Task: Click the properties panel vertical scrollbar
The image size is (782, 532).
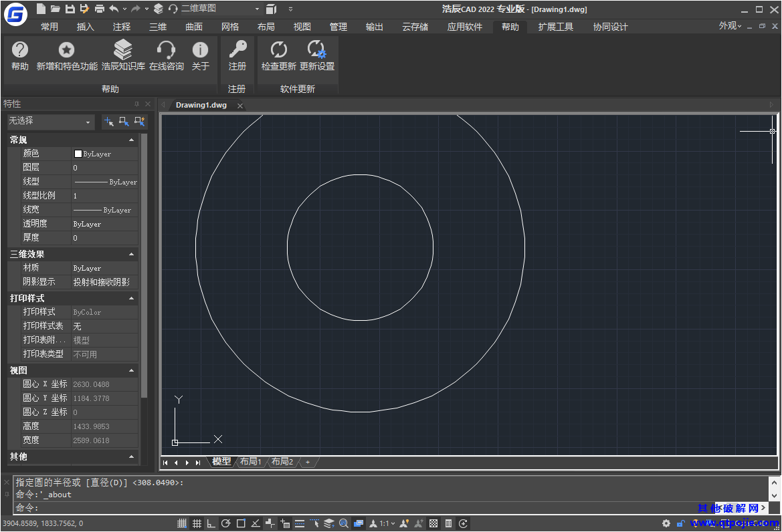Action: (144, 265)
